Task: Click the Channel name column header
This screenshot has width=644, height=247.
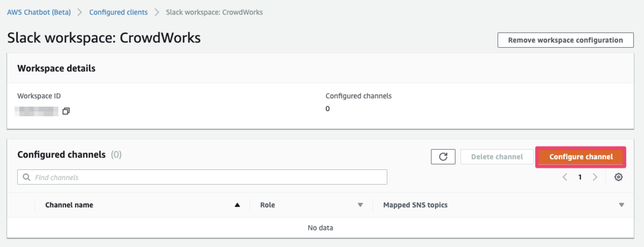Action: click(69, 205)
